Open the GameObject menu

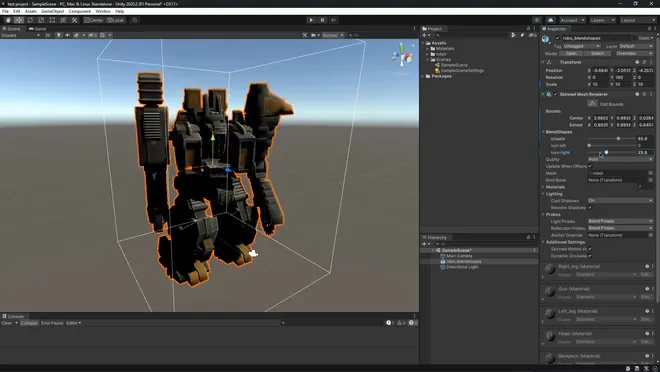(x=53, y=11)
